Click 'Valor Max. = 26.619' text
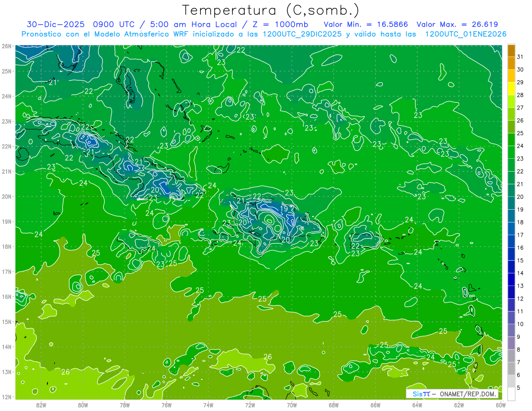 (x=458, y=24)
